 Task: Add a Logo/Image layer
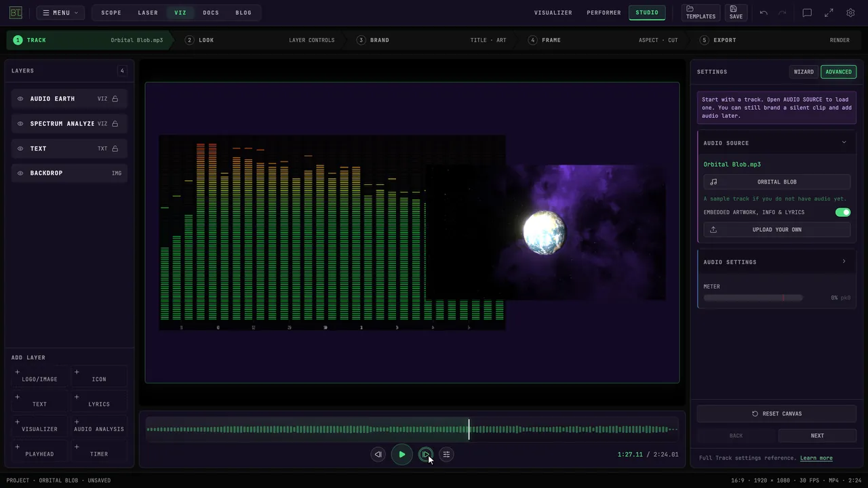click(x=39, y=376)
